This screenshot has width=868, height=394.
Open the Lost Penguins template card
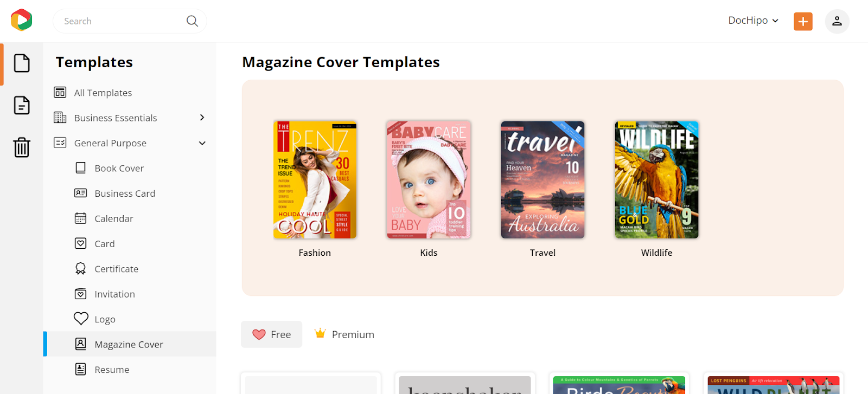click(x=774, y=384)
